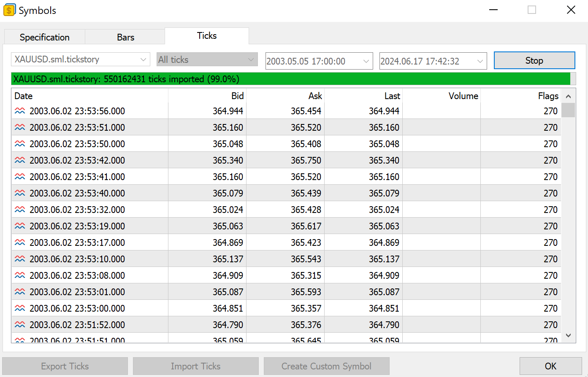Click Ask value 365.376
Screen dimensions: 588x377
pyautogui.click(x=306, y=325)
